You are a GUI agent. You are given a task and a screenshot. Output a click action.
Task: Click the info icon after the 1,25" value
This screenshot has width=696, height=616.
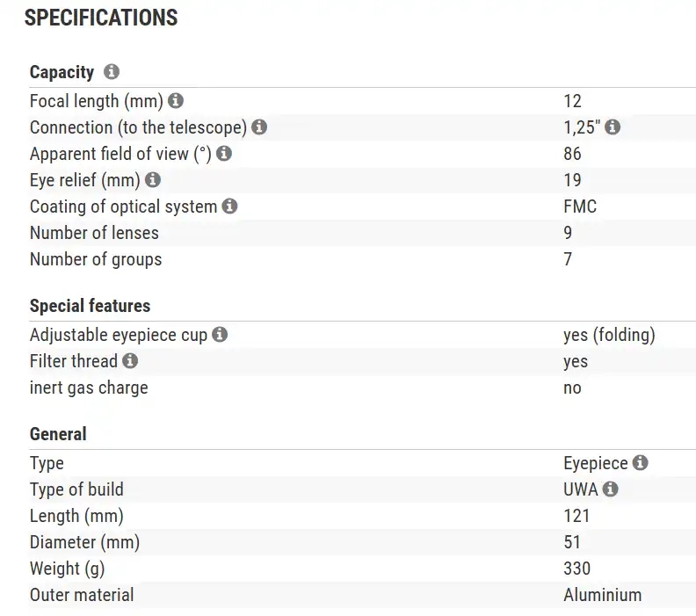click(x=613, y=127)
